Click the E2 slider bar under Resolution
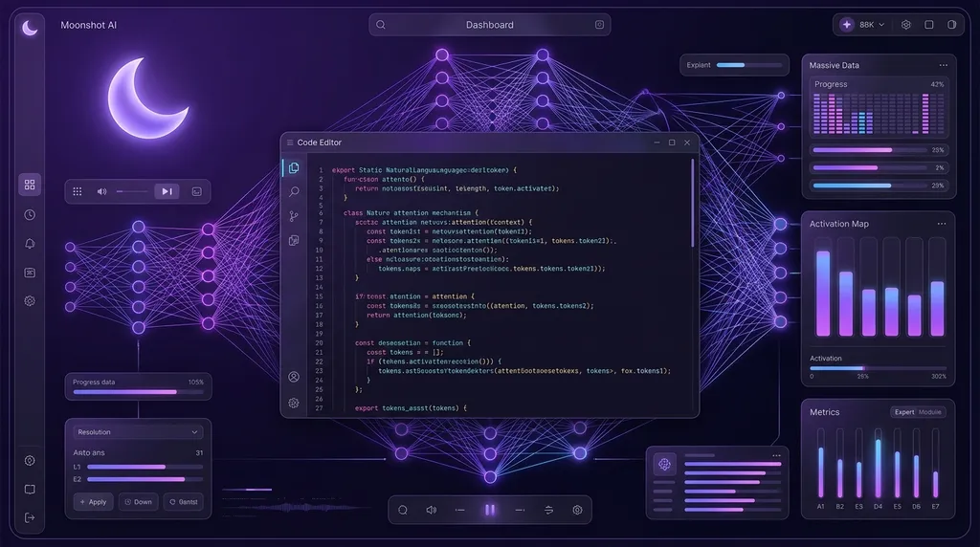 145,479
